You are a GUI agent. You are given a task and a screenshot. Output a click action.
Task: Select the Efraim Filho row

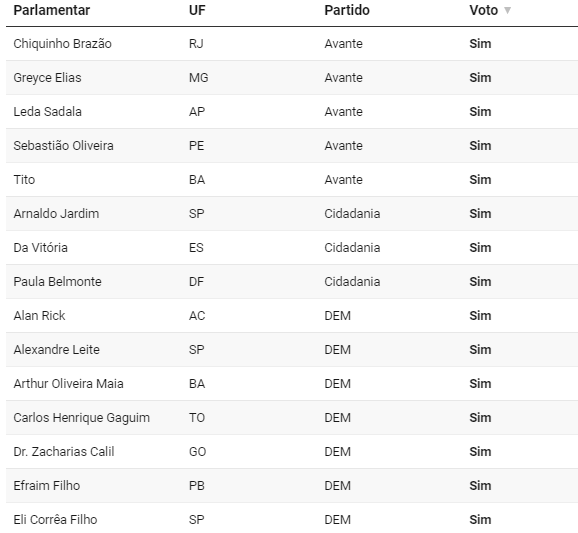coord(292,485)
